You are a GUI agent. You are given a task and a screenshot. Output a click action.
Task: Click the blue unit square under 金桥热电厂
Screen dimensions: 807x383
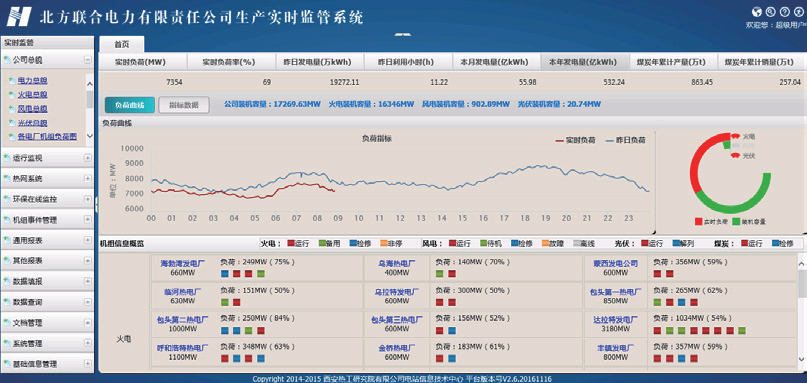452,358
